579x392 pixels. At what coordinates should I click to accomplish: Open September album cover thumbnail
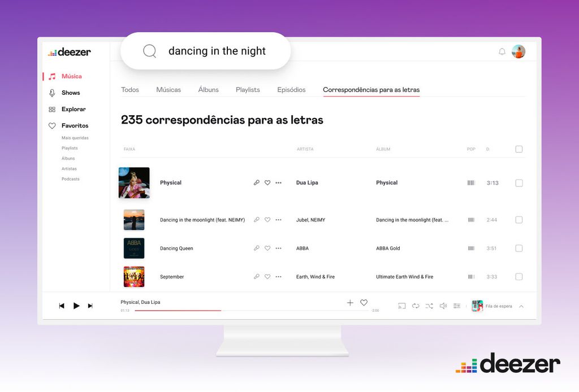(x=133, y=277)
